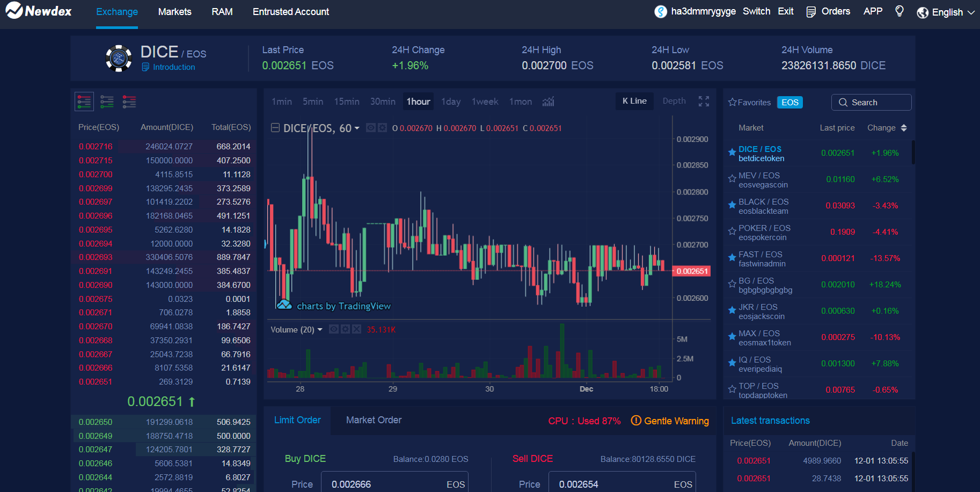Go to Markets page
This screenshot has height=492, width=980.
click(x=175, y=12)
